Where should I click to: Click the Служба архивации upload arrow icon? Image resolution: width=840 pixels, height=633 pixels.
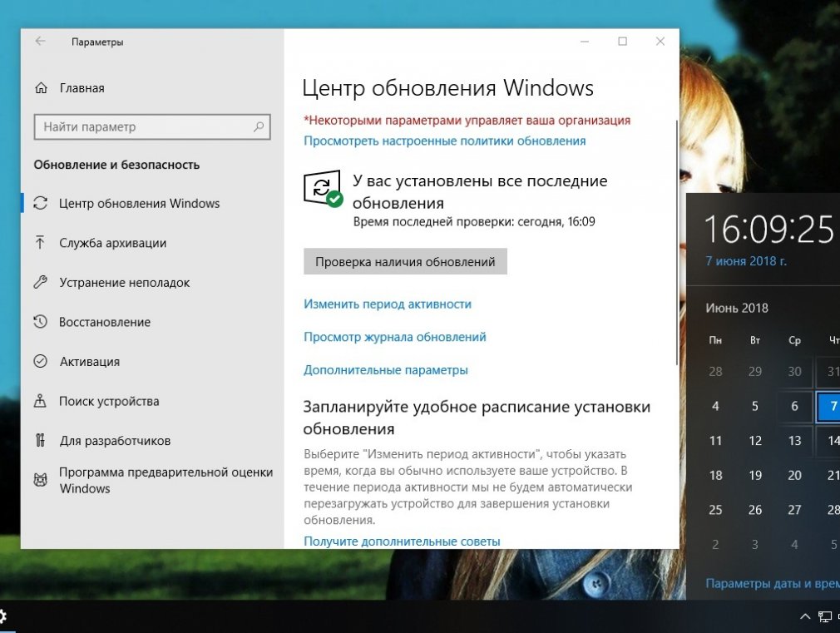[40, 243]
